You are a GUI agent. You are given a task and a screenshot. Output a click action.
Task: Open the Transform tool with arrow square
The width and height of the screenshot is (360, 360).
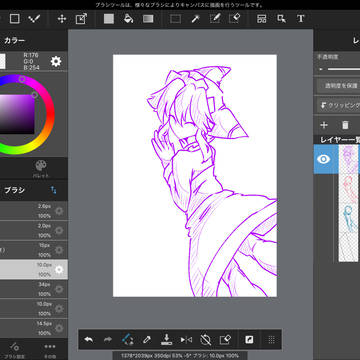point(81,19)
